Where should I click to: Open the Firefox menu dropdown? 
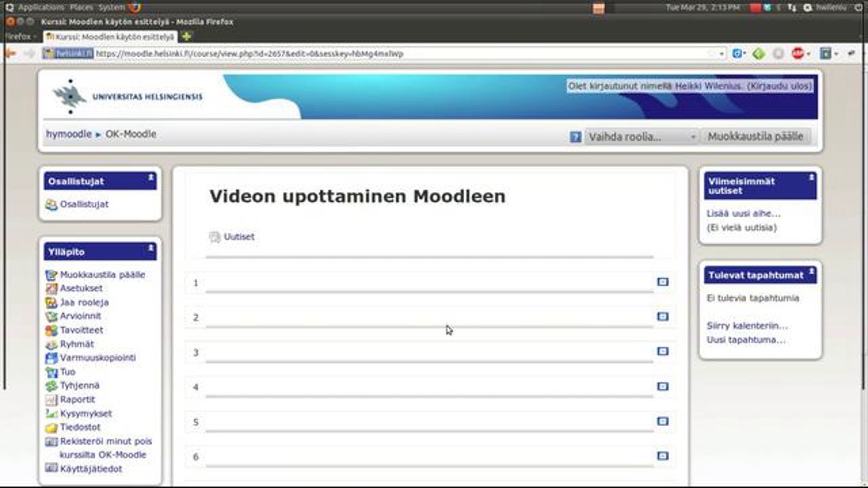[21, 37]
